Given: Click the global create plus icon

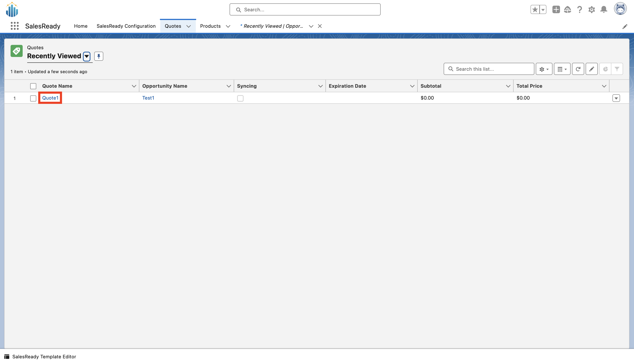Looking at the screenshot, I should click(x=556, y=9).
